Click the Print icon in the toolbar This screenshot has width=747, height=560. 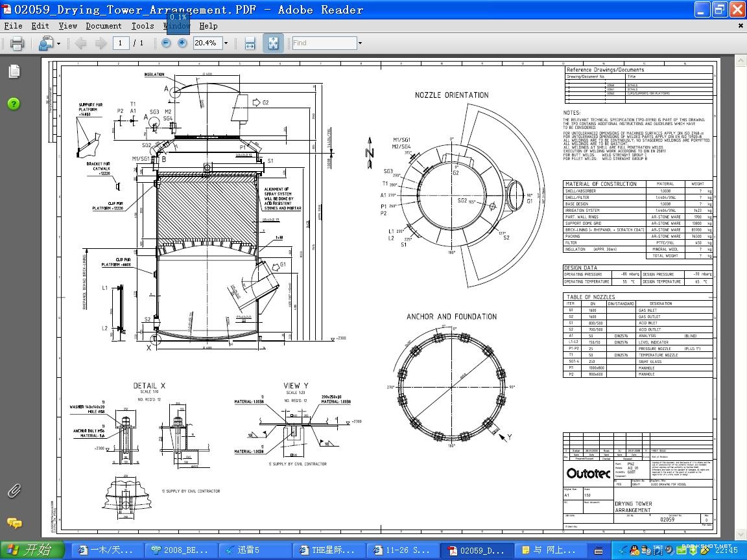[x=17, y=43]
